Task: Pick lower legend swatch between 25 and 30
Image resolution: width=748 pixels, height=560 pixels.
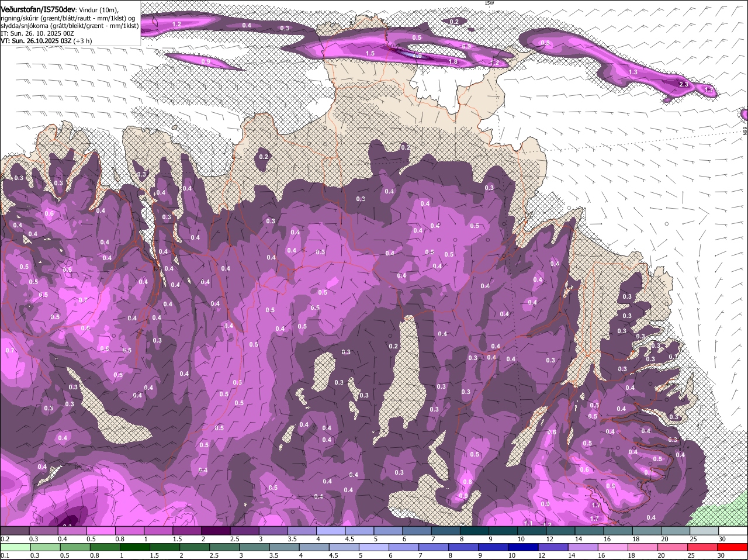Action: point(704,547)
